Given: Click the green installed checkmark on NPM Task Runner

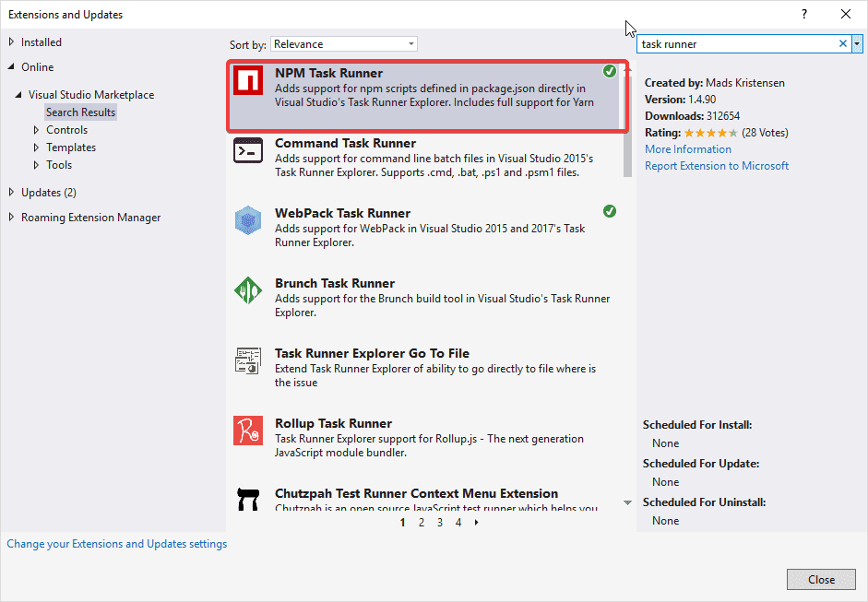Looking at the screenshot, I should pyautogui.click(x=610, y=71).
